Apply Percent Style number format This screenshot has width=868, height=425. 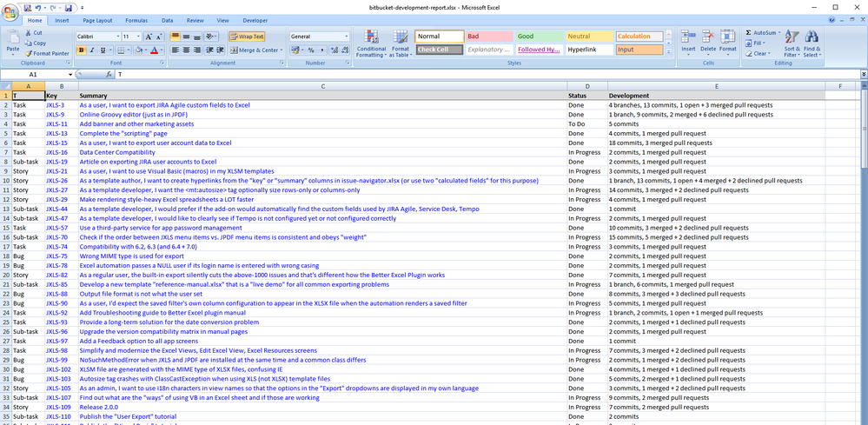(x=311, y=50)
